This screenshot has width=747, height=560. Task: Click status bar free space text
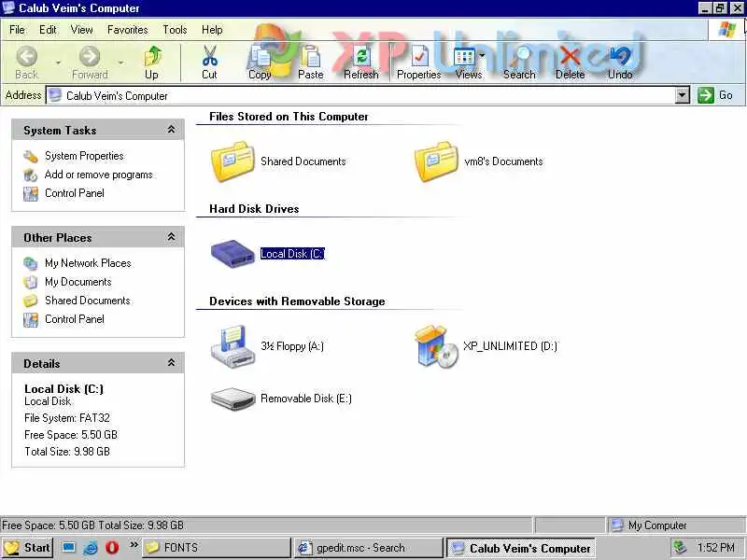tap(92, 525)
